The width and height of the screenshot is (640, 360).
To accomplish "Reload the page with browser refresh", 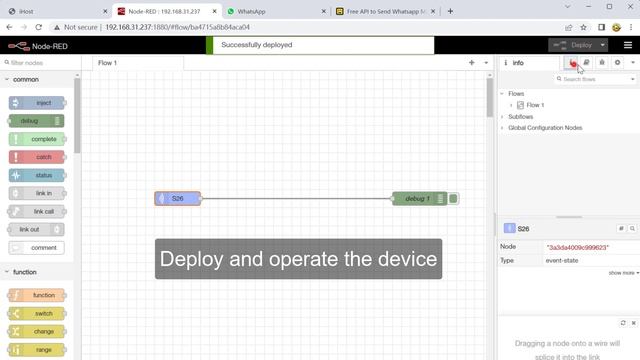I will 38,27.
